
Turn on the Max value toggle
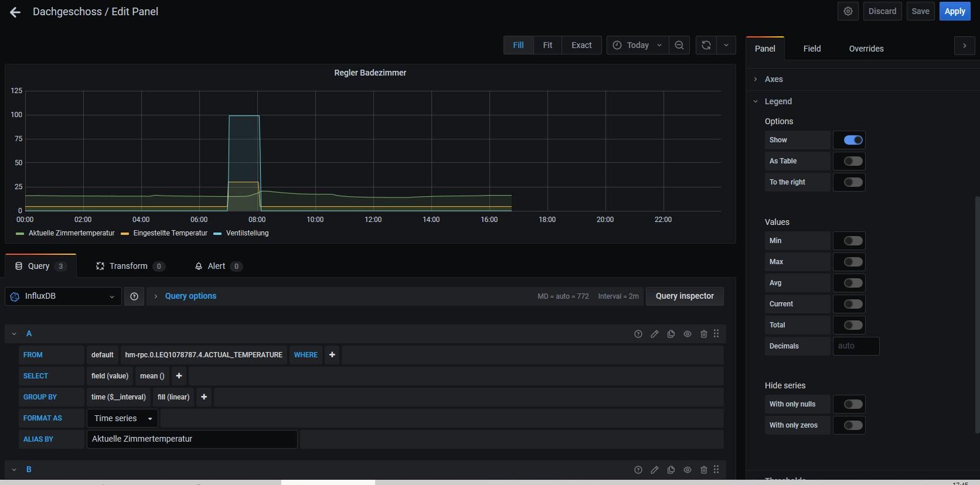pyautogui.click(x=853, y=262)
